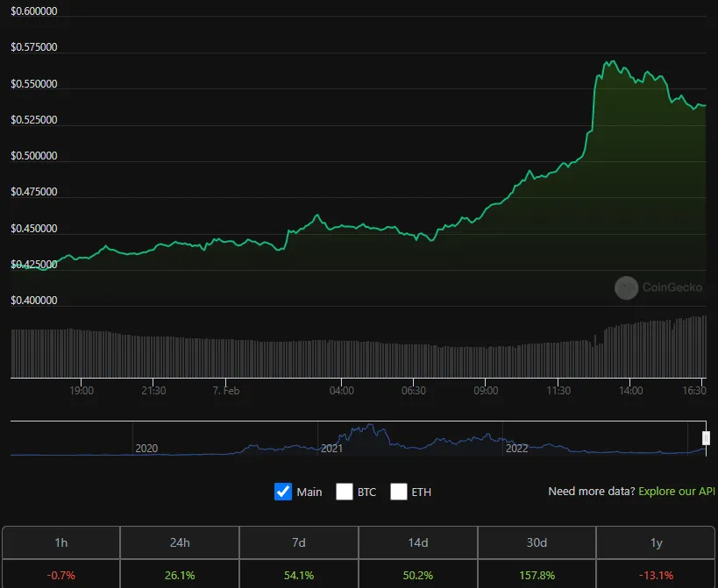Click the -13.1% yearly change value

(x=656, y=575)
